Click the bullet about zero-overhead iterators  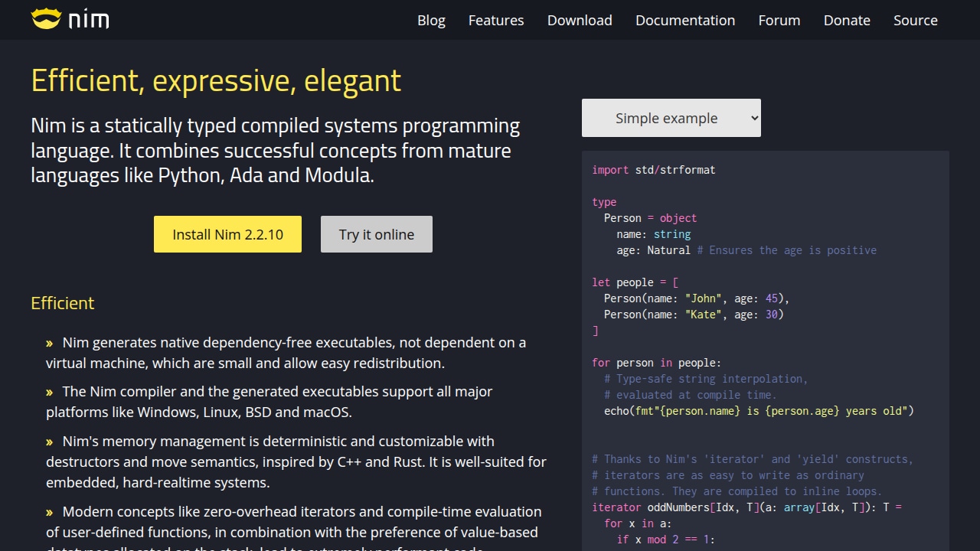[x=294, y=529]
